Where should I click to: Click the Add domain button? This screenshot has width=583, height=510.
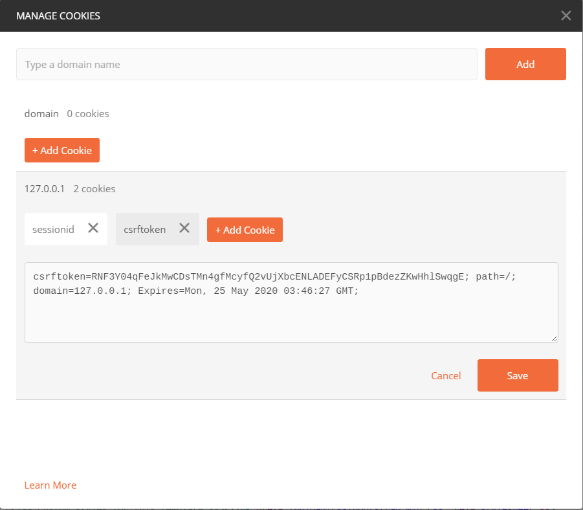point(525,64)
